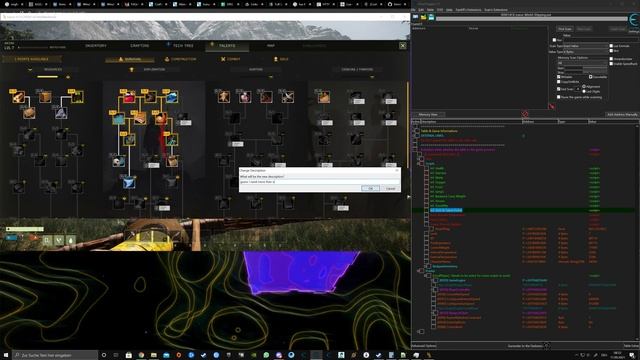Enable the Speedhack checkbox
640x360 pixels.
tap(611, 64)
